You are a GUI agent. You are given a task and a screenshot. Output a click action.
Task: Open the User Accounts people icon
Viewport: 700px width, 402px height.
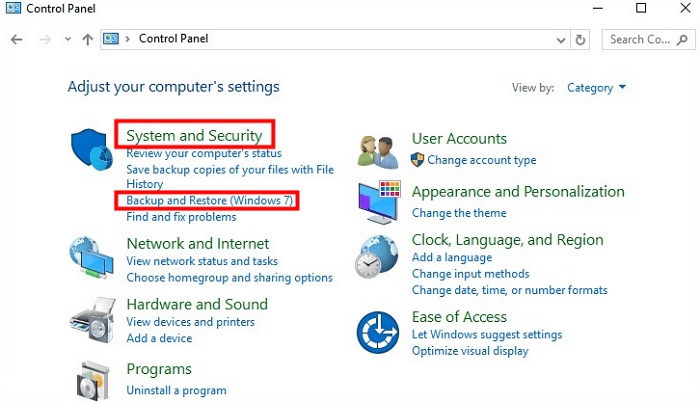[379, 152]
